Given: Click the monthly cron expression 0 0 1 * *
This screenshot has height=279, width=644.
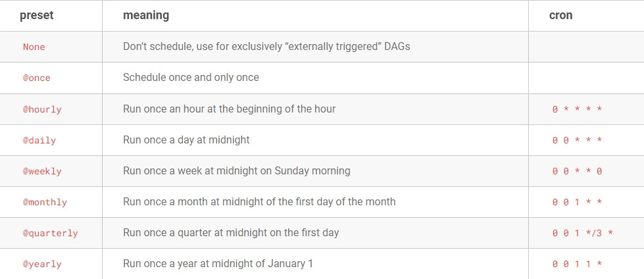Looking at the screenshot, I should pyautogui.click(x=577, y=202).
